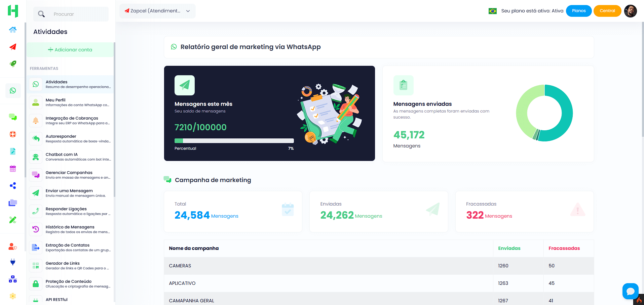This screenshot has height=305, width=644.
Task: Click the Central button
Action: click(607, 11)
